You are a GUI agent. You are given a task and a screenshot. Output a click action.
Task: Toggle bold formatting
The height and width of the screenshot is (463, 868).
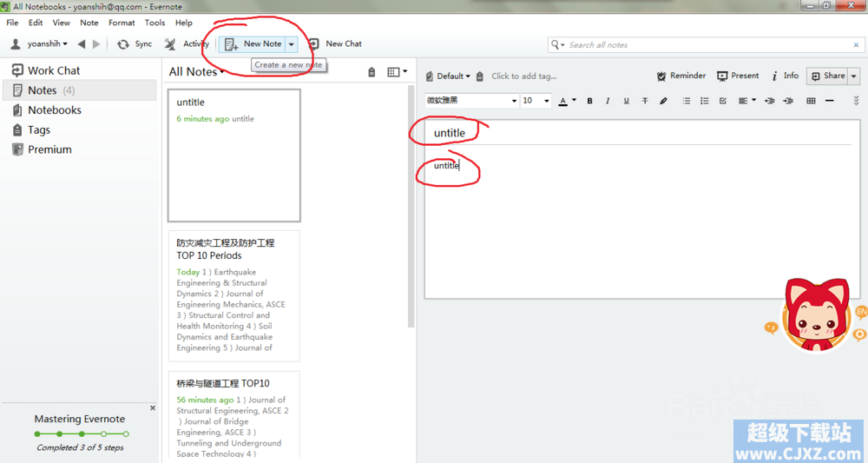pyautogui.click(x=589, y=101)
